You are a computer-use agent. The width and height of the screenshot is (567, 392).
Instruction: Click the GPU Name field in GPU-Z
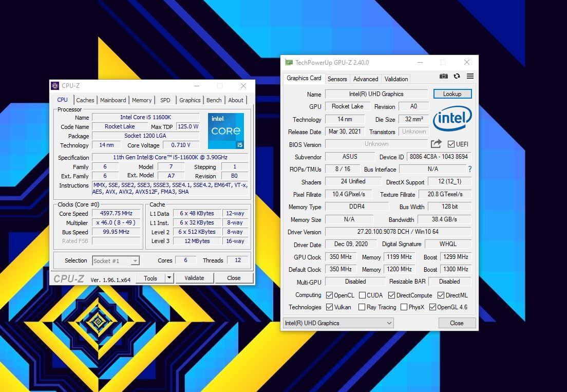pos(376,94)
